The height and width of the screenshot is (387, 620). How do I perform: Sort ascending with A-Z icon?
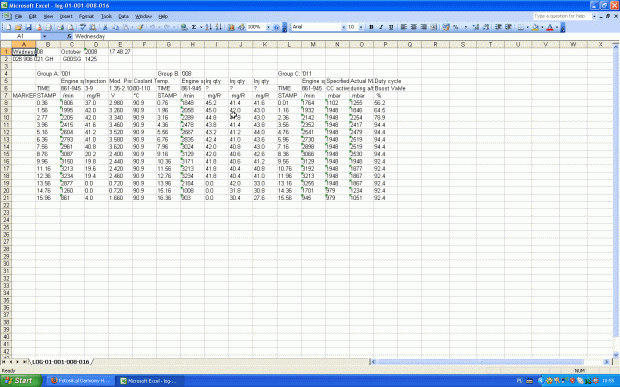pyautogui.click(x=209, y=27)
